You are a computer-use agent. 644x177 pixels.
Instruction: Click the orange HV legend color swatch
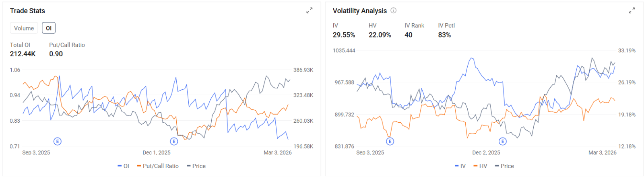tap(475, 166)
